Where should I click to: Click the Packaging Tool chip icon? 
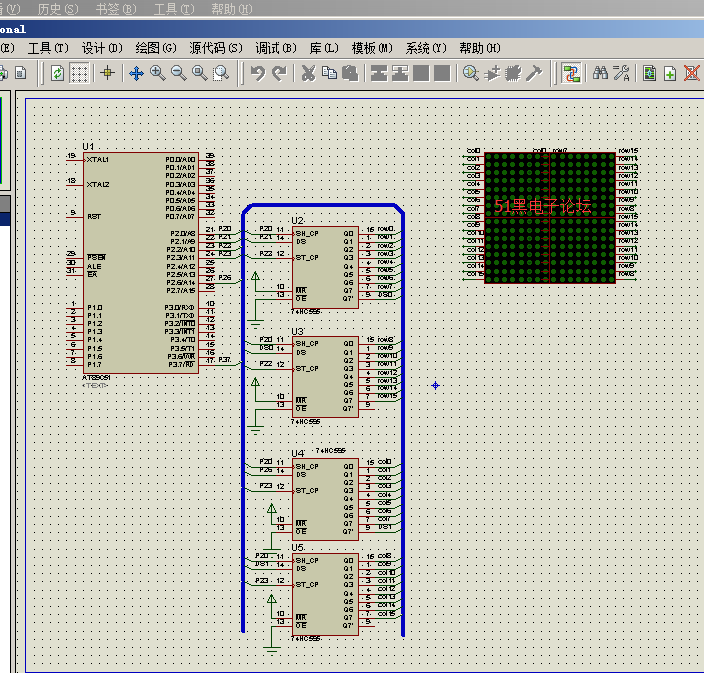tap(513, 73)
